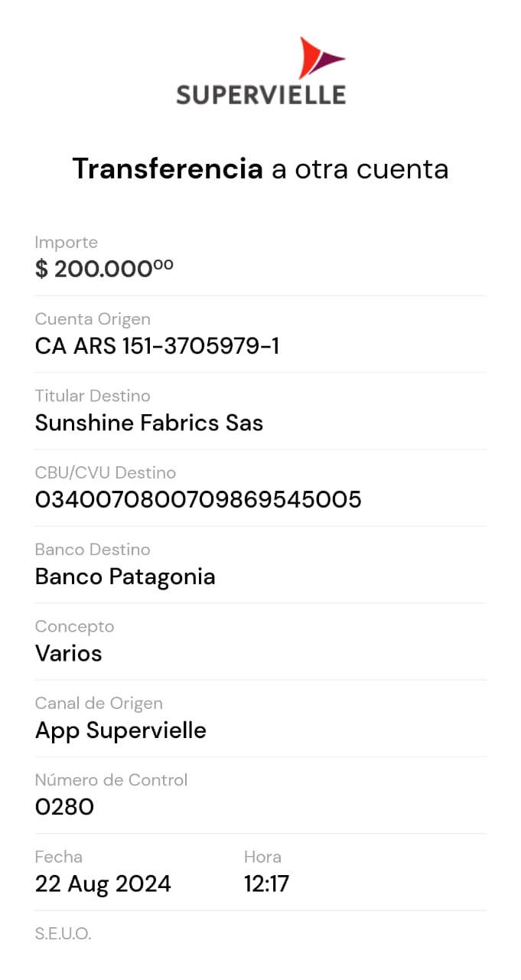Select the Cuenta Origen label
Viewport: 521px width, 980px height.
[x=93, y=319]
